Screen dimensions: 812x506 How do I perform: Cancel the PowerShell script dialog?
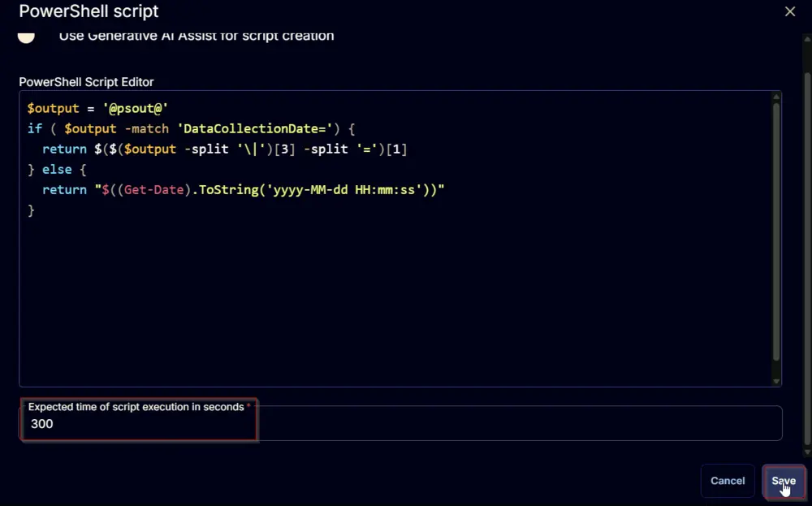728,481
